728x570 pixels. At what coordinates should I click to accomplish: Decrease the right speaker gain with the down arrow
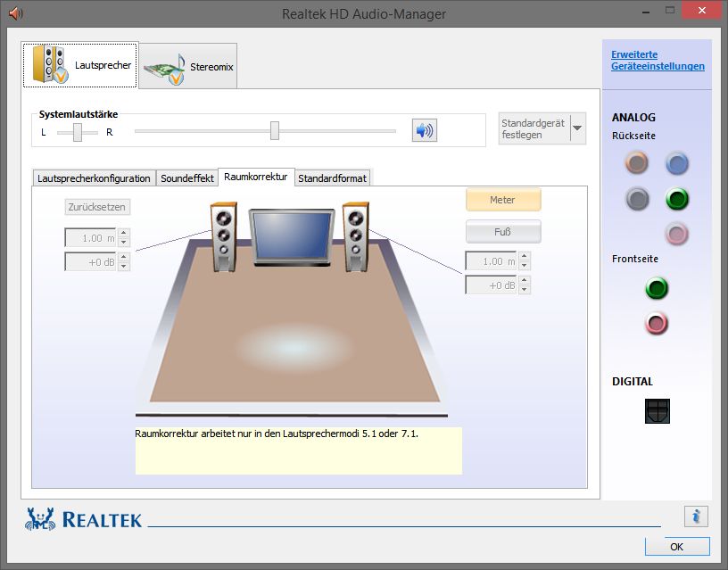(x=525, y=290)
